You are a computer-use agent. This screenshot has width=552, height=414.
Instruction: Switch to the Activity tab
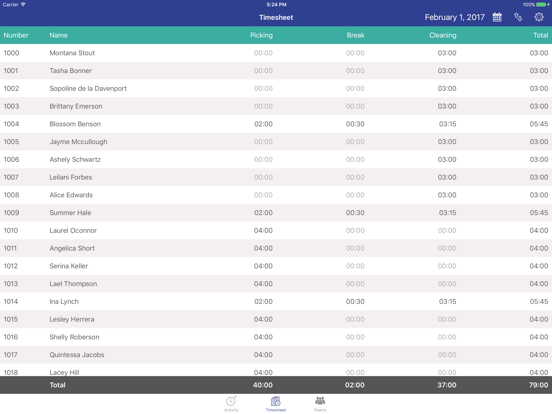click(x=231, y=403)
